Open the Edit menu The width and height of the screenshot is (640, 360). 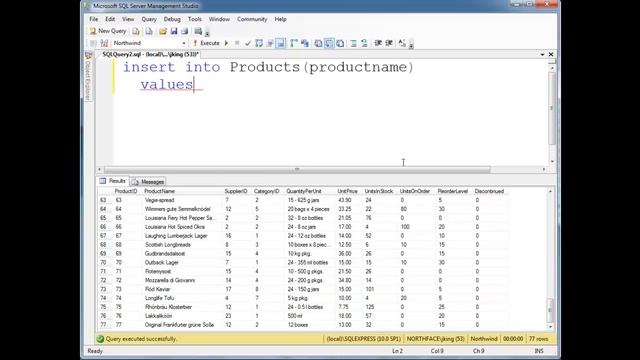[110, 19]
